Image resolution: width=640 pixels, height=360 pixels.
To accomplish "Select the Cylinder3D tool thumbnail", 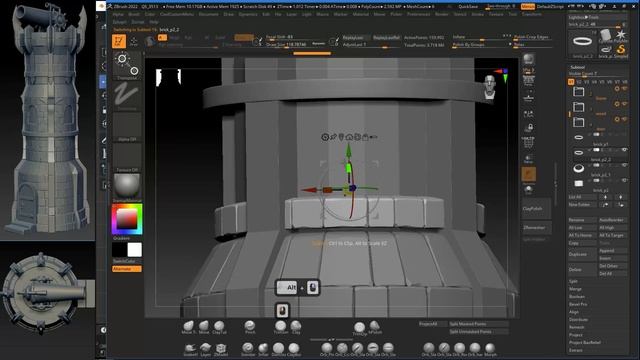I will (x=606, y=36).
